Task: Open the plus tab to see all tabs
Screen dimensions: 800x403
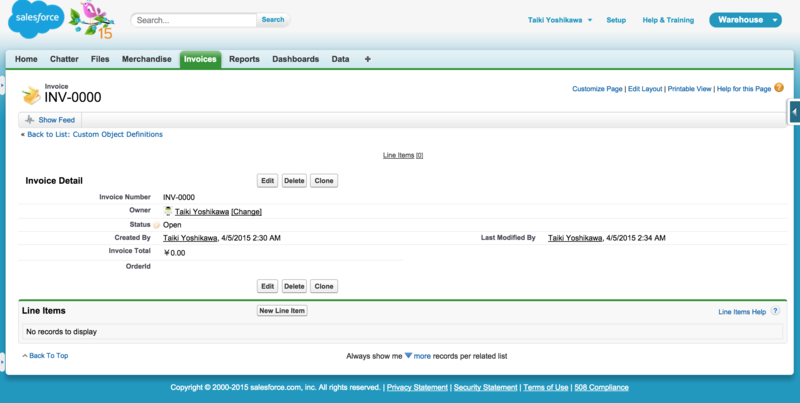Action: click(367, 59)
